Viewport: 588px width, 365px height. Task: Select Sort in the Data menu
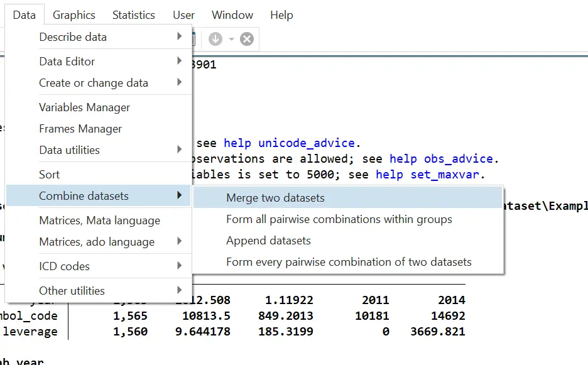pyautogui.click(x=50, y=174)
